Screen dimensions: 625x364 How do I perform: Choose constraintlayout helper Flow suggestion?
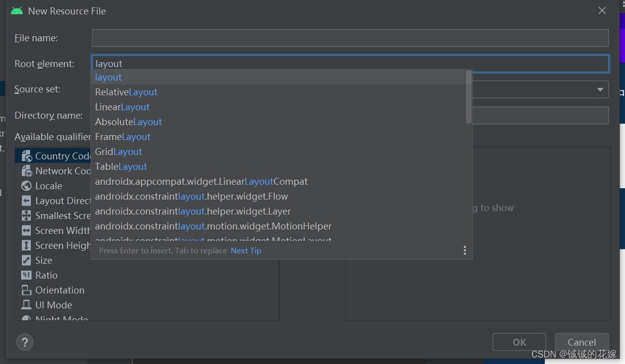click(278, 196)
